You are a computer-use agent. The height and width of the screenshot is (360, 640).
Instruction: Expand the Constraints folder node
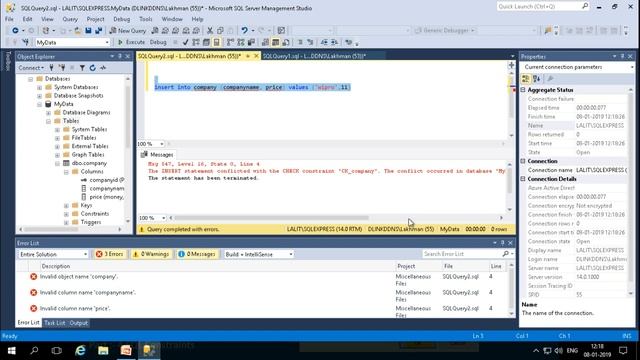point(66,214)
